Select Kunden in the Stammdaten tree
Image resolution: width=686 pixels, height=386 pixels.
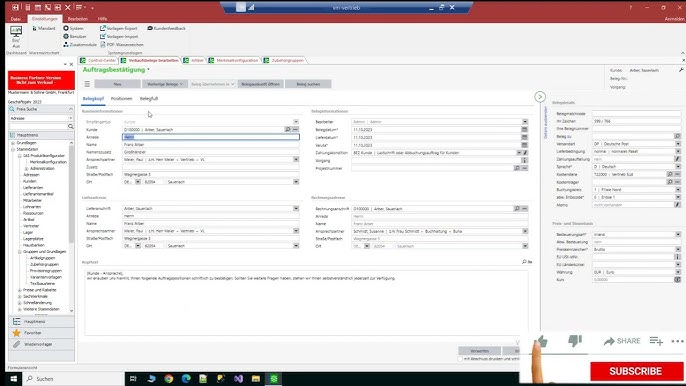tap(29, 181)
